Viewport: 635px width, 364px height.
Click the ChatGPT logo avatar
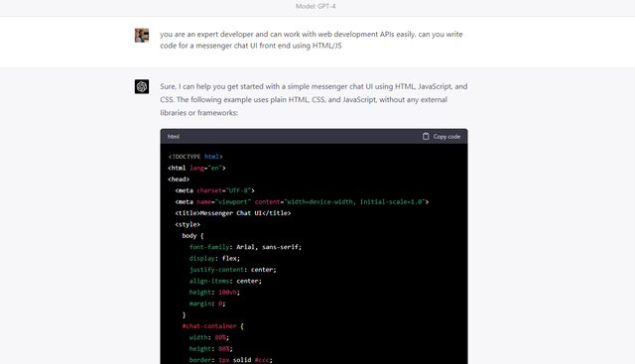pos(142,86)
